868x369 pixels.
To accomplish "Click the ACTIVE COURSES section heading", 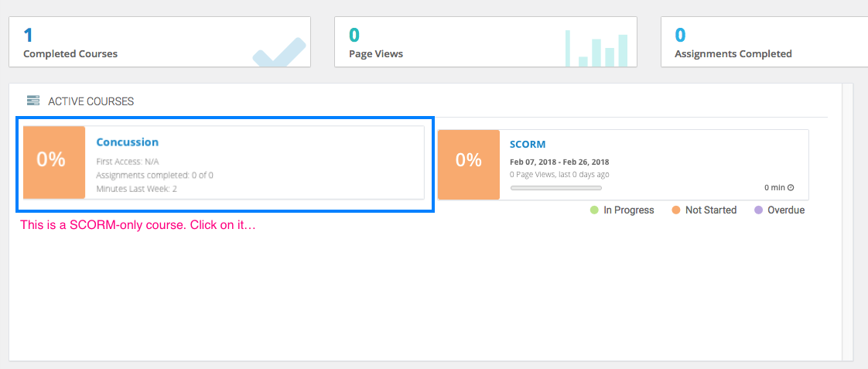I will click(x=91, y=101).
